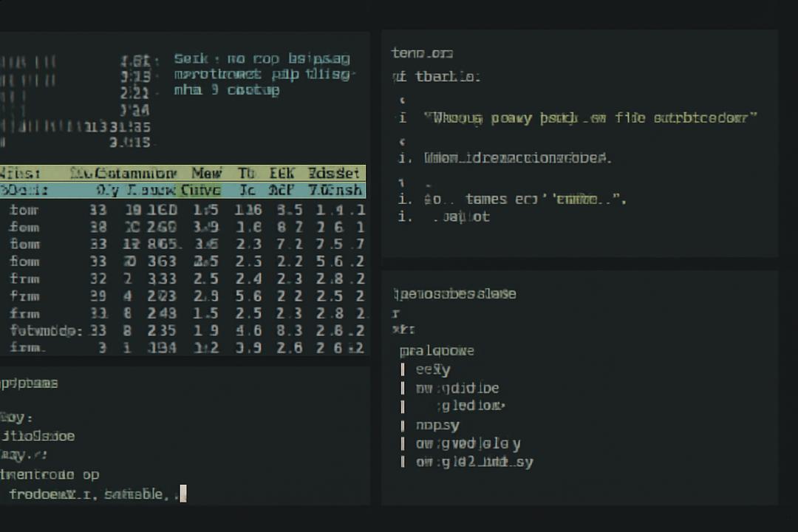Click the 'ppipbsms' pane heading
Image resolution: width=798 pixels, height=532 pixels.
[x=29, y=383]
